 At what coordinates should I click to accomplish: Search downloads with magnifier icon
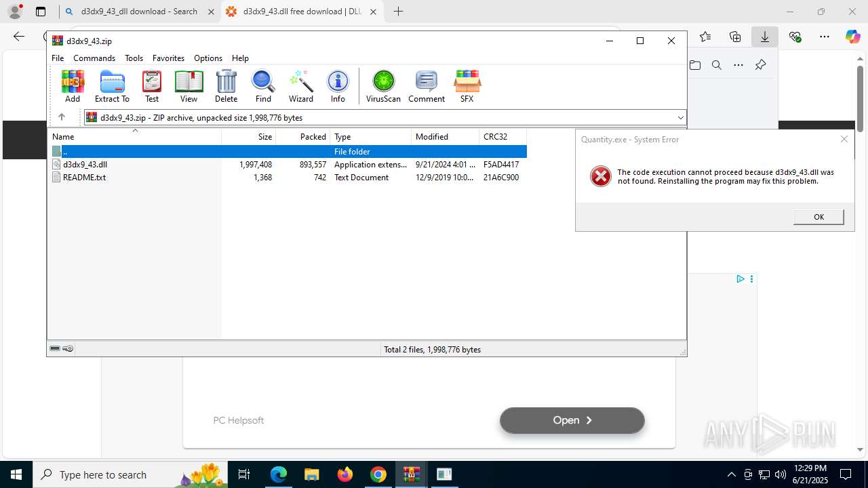tap(717, 65)
